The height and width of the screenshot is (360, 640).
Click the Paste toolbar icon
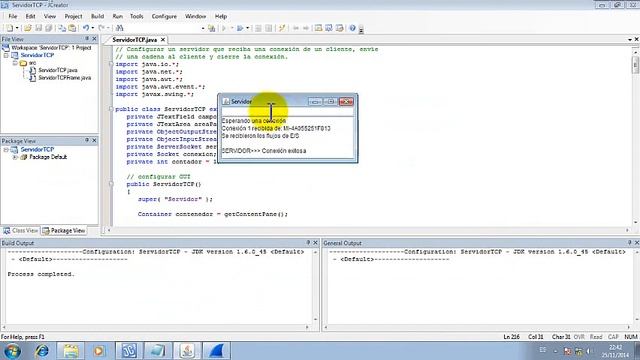(72, 28)
